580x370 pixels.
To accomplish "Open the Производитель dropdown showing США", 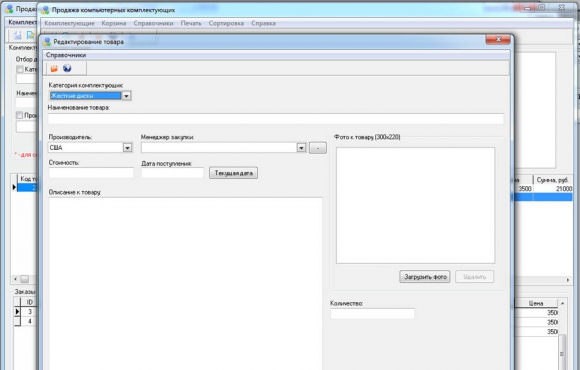I will [x=127, y=148].
